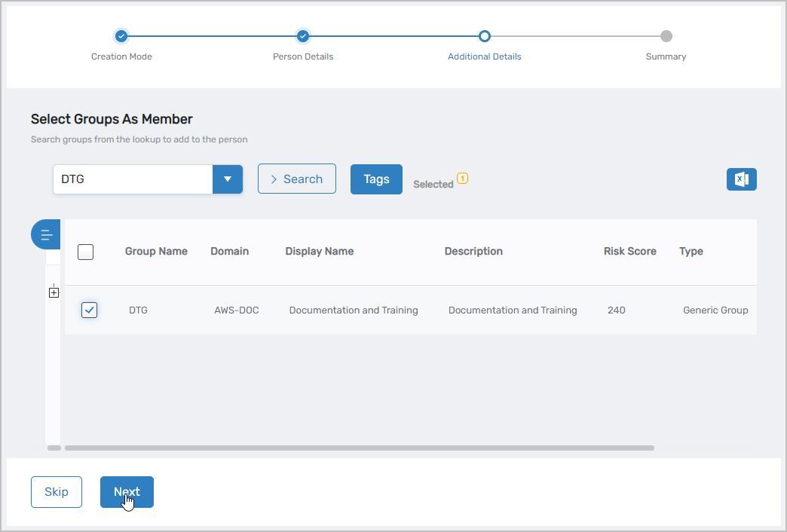Open the group search dropdown arrow
The image size is (787, 532).
[x=228, y=179]
